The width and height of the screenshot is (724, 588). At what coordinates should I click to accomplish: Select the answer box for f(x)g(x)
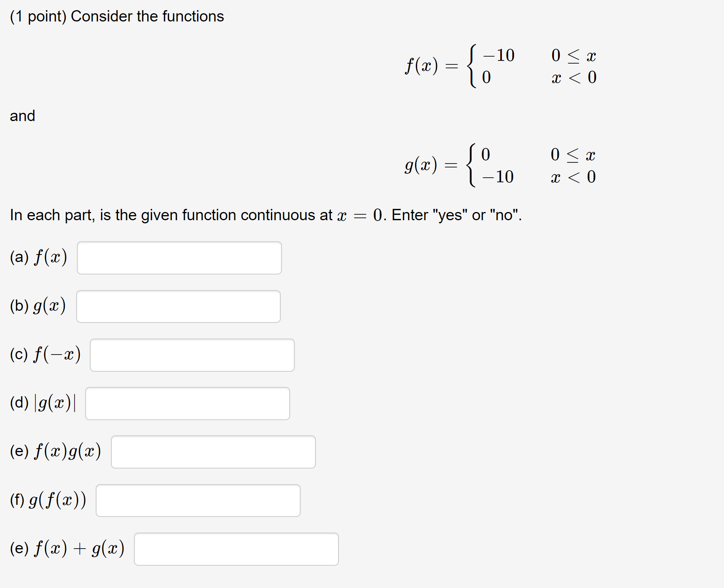click(x=213, y=452)
